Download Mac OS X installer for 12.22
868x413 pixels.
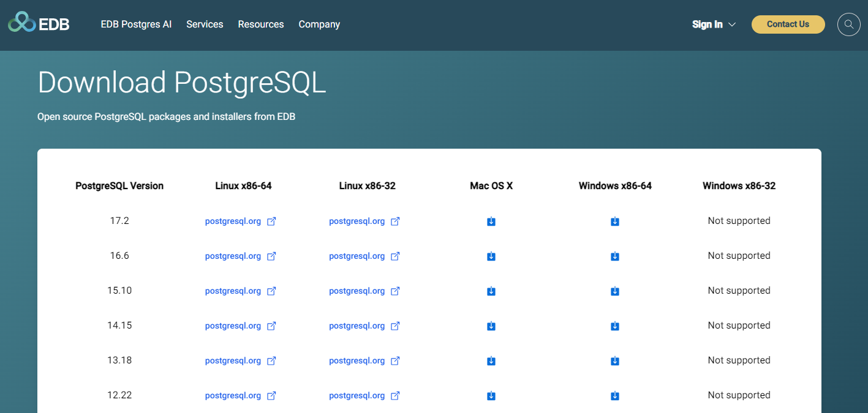click(x=491, y=396)
